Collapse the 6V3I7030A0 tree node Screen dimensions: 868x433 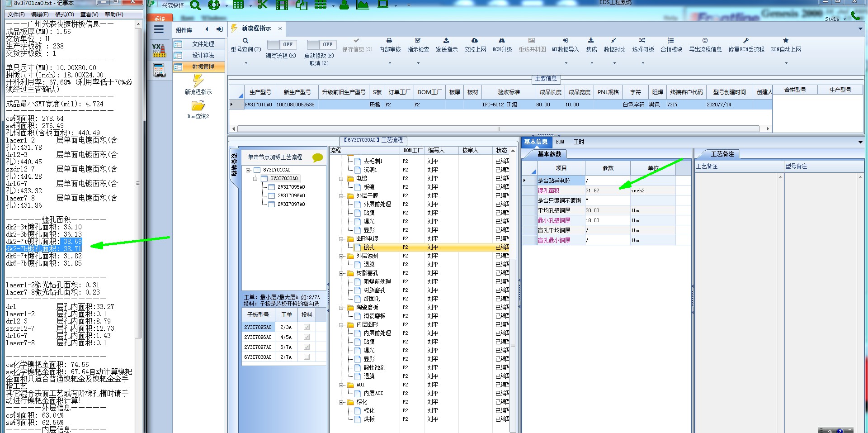(255, 179)
